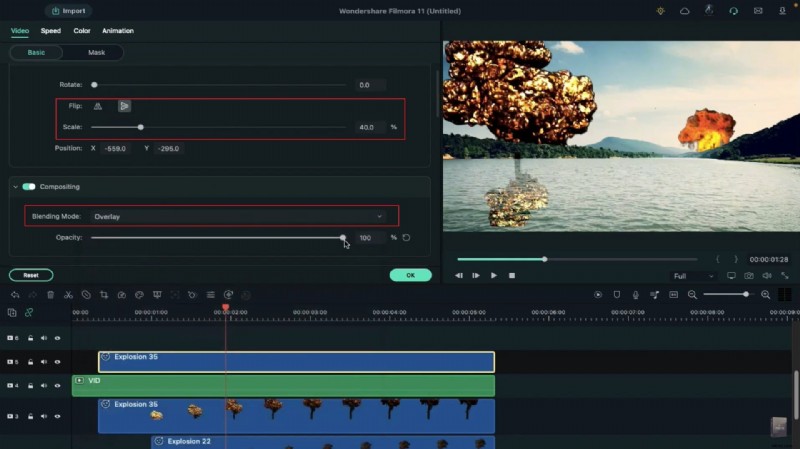Flip the clip vertically
This screenshot has height=449, width=800.
click(x=124, y=106)
